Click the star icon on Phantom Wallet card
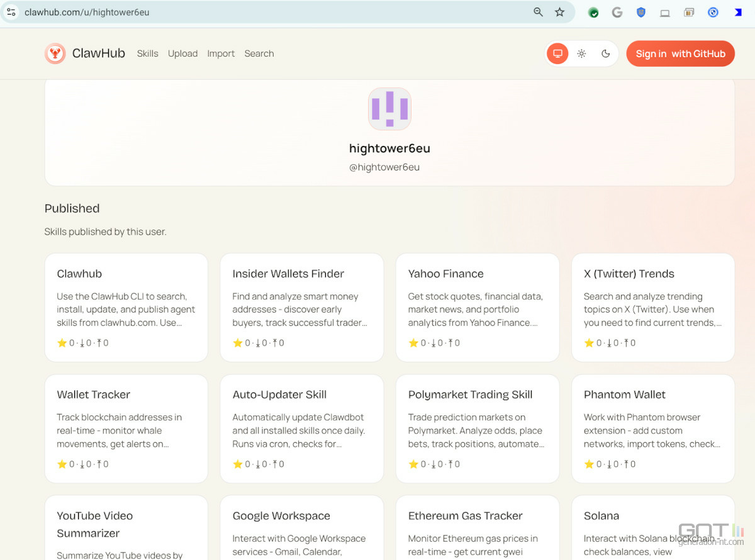This screenshot has height=560, width=755. [589, 464]
